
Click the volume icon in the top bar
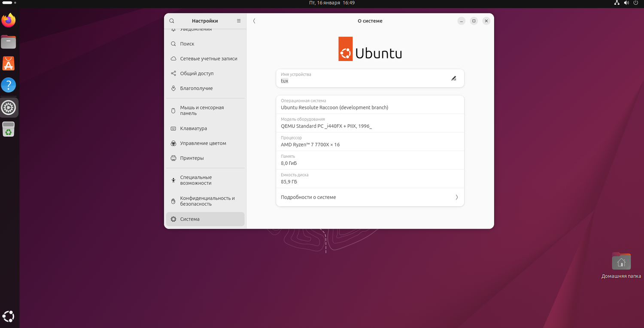626,3
